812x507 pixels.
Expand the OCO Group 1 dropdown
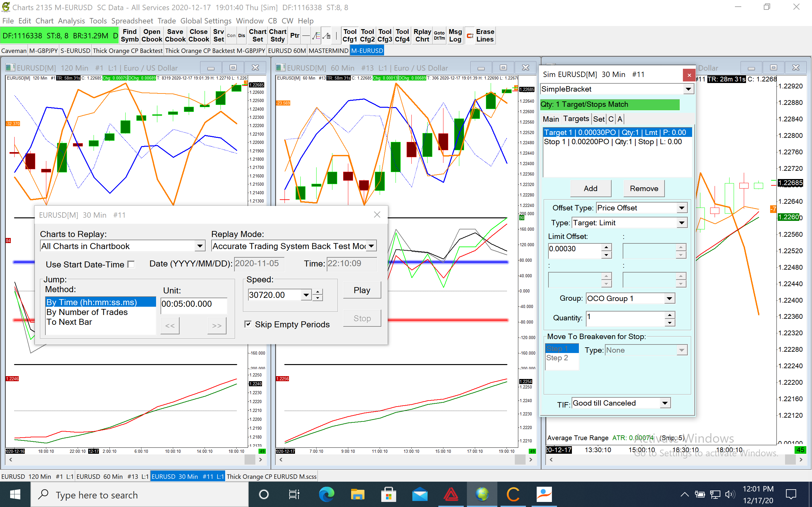click(x=669, y=298)
